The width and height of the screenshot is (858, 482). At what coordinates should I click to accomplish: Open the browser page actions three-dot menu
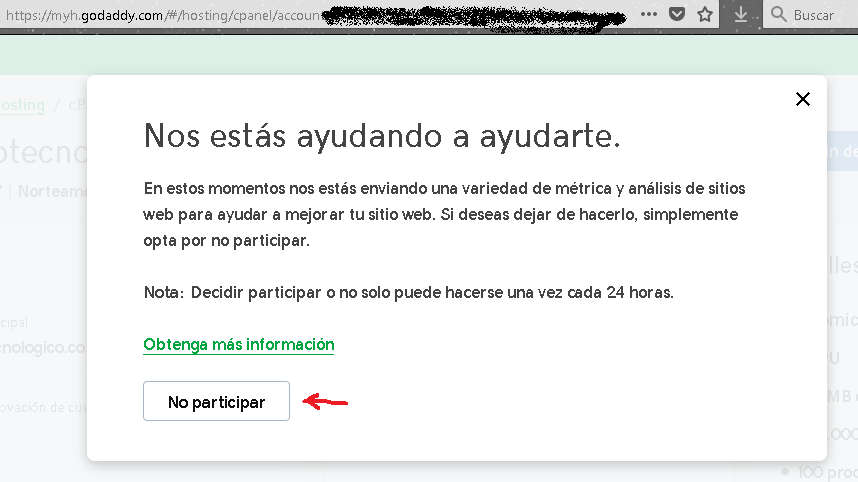[x=649, y=15]
